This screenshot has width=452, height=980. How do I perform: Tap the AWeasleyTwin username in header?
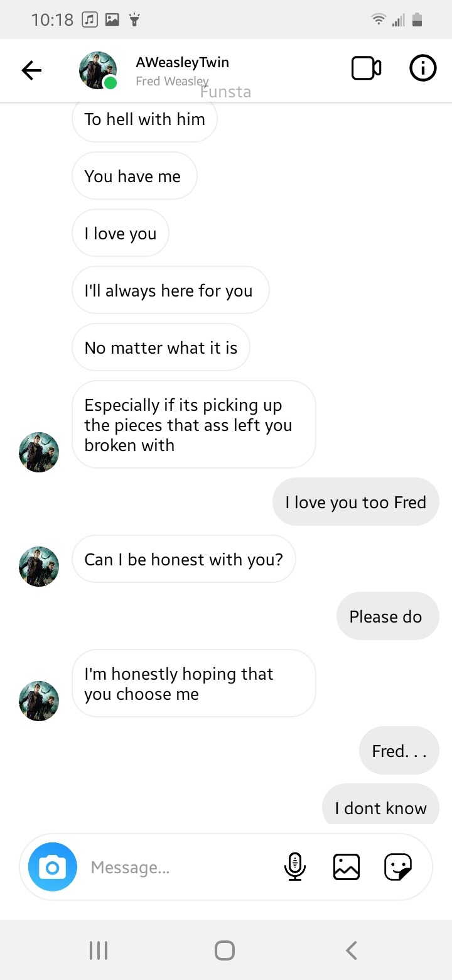pos(182,63)
